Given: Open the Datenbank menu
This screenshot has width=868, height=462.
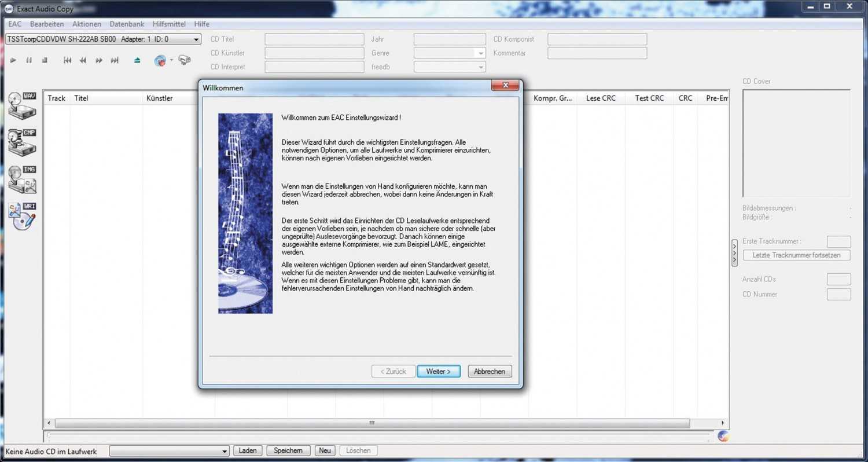Looking at the screenshot, I should pyautogui.click(x=127, y=24).
